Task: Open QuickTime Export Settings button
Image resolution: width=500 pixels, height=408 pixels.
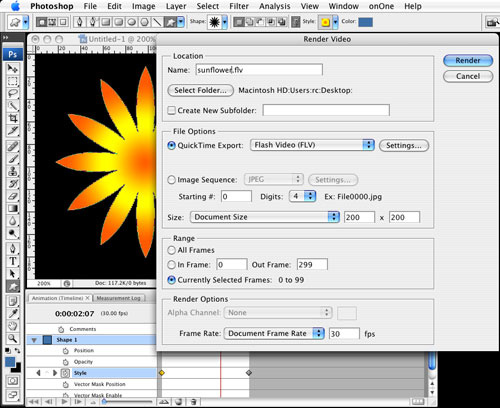Action: click(404, 145)
